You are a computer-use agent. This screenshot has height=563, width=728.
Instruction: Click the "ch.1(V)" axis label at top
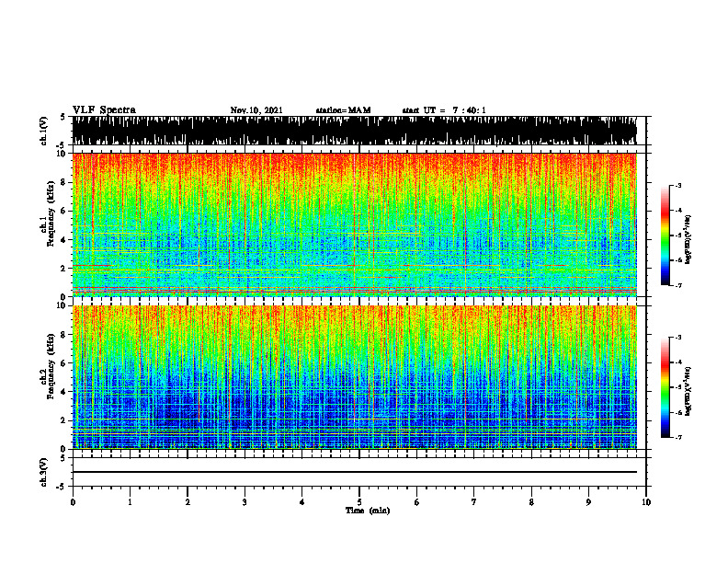[44, 131]
